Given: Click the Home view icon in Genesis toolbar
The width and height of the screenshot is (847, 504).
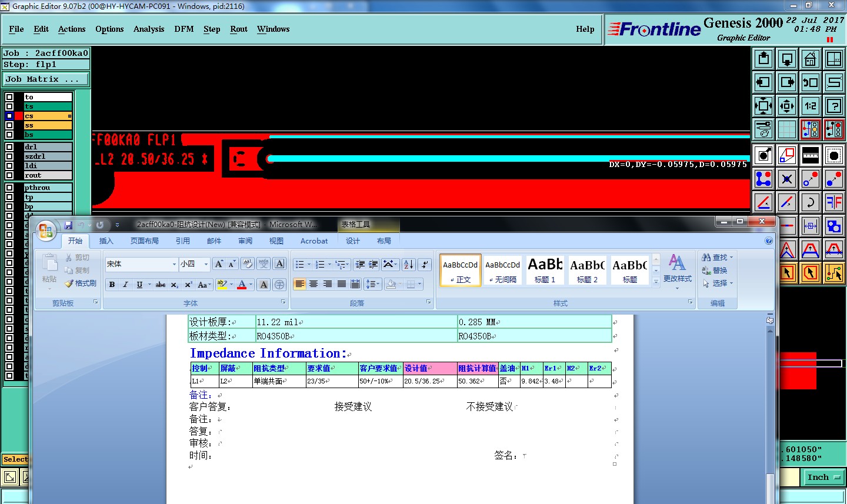Looking at the screenshot, I should [x=811, y=59].
